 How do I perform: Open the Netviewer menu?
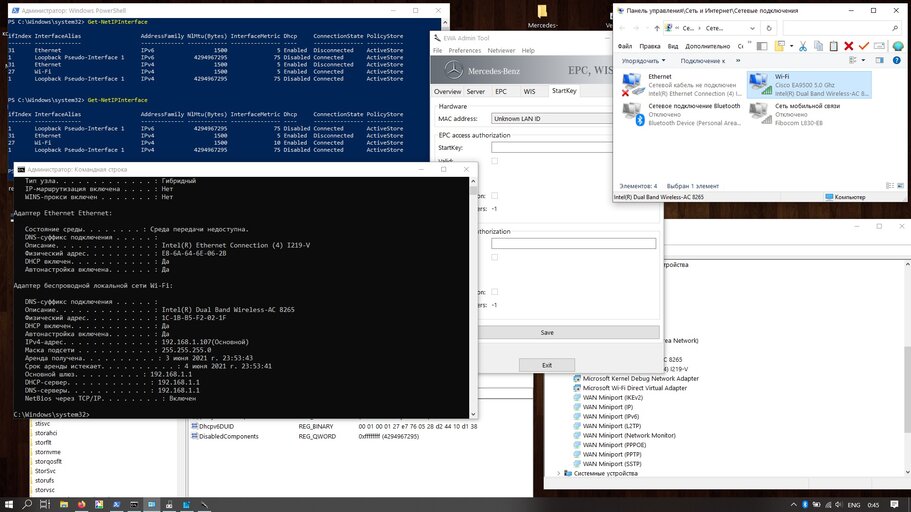(501, 50)
